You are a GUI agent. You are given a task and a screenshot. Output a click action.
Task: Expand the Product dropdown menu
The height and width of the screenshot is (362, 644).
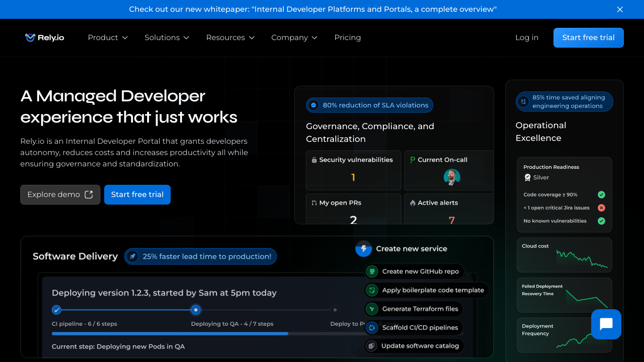tap(108, 38)
